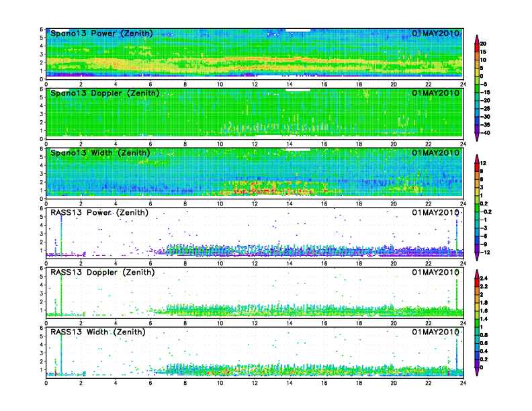
Task: Click the 'RASS13 Doppler (Zenith)' panel title
Action: pyautogui.click(x=103, y=272)
